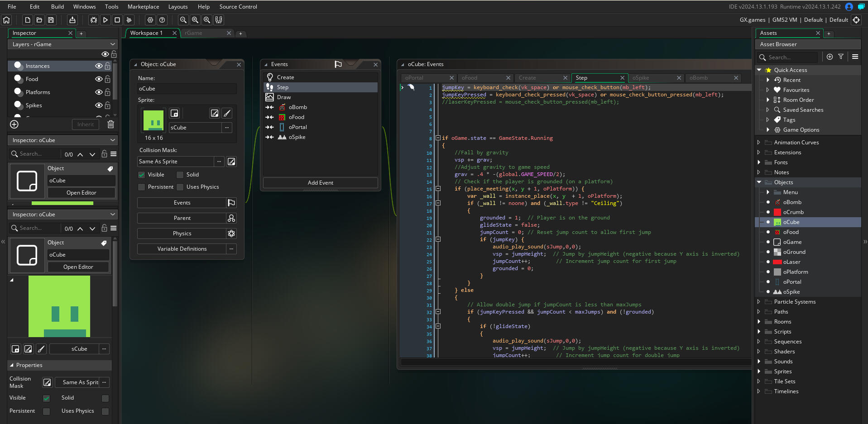Click the oCrumb red color swatch icon

click(777, 212)
